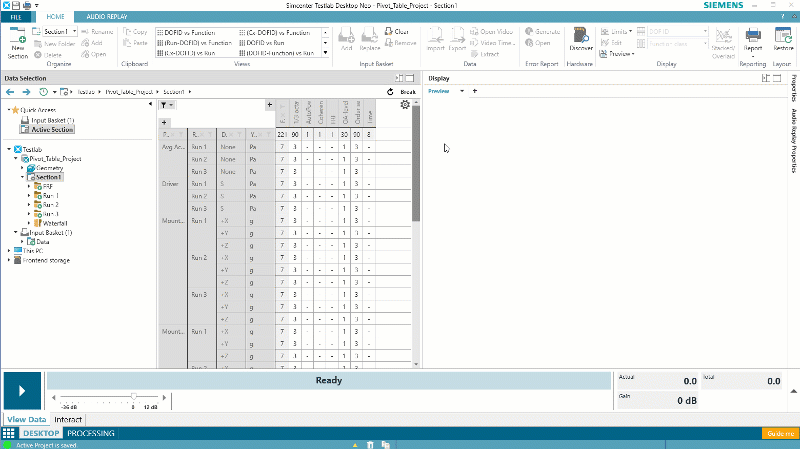Click the navigate back arrow
Viewport: 800px width, 449px height.
click(11, 91)
